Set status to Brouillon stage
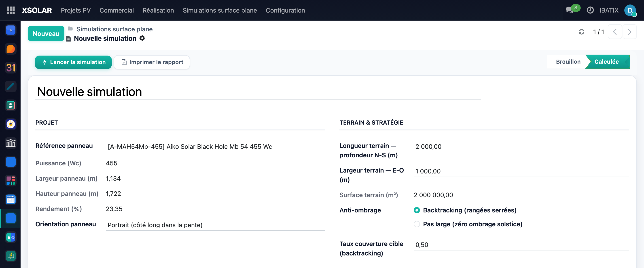 (x=568, y=62)
